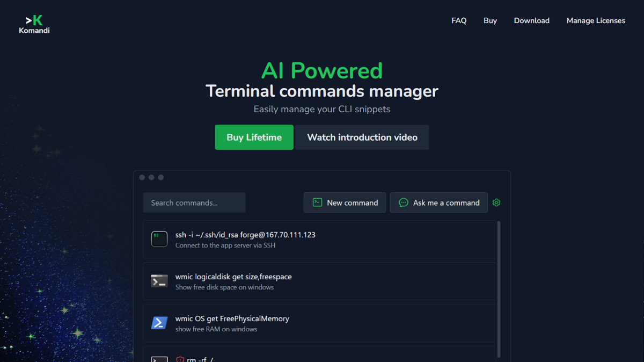Select 'wmic logicaldisk get size,freespace'
The image size is (644, 362).
point(233,277)
